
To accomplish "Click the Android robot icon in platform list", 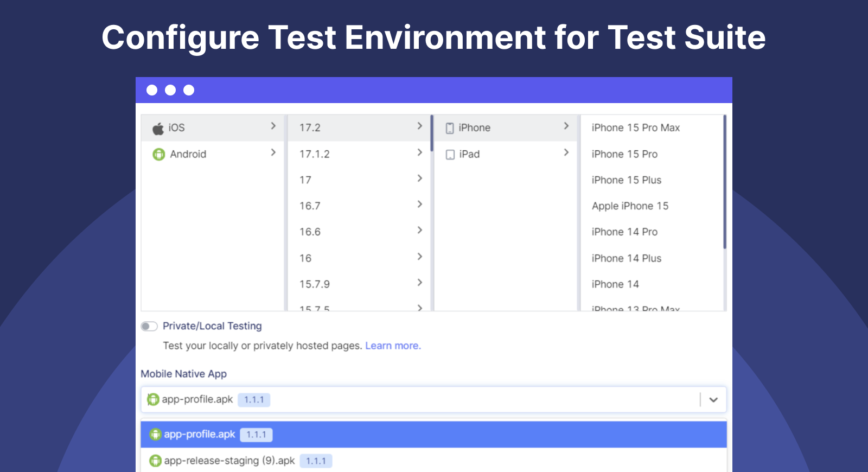I will coord(158,154).
